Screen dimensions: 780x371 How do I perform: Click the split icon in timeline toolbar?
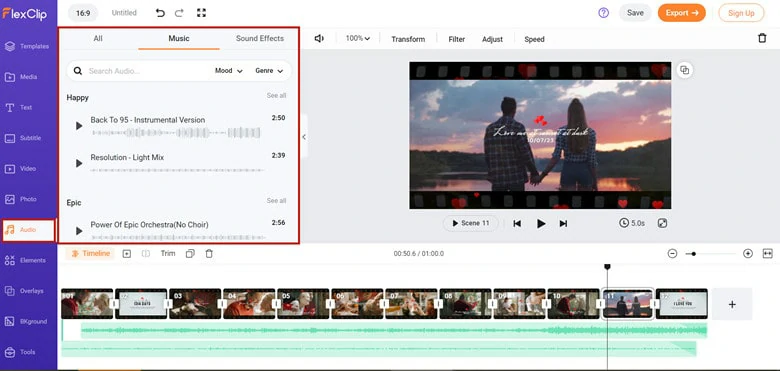pos(146,254)
